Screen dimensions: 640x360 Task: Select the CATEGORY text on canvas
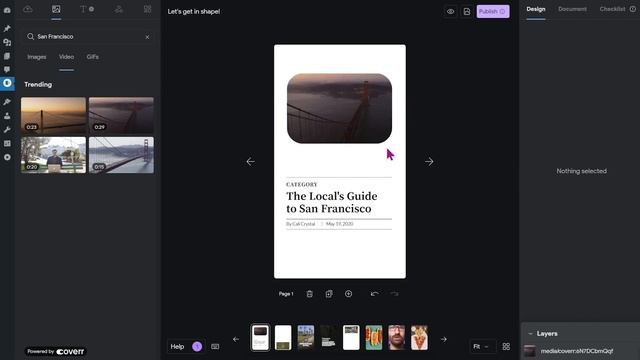(x=302, y=184)
